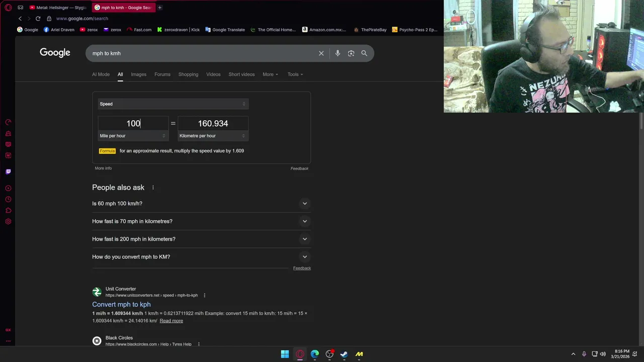Screen dimensions: 644x362
Task: Click the miles value field showing 100
Action: 133,124
